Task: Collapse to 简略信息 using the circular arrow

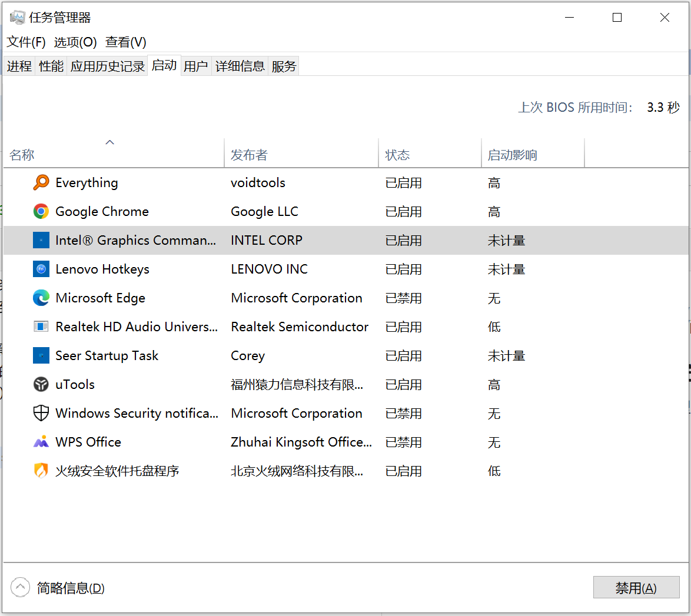Action: (x=20, y=587)
